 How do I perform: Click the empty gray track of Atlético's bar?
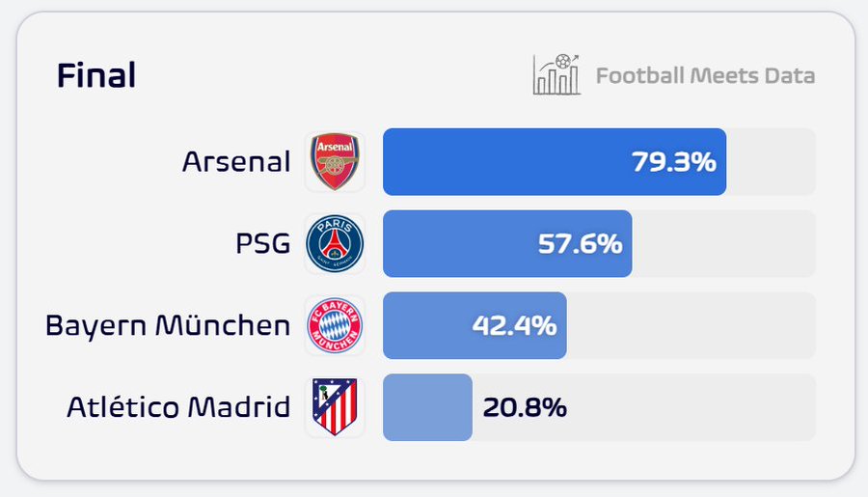point(694,407)
